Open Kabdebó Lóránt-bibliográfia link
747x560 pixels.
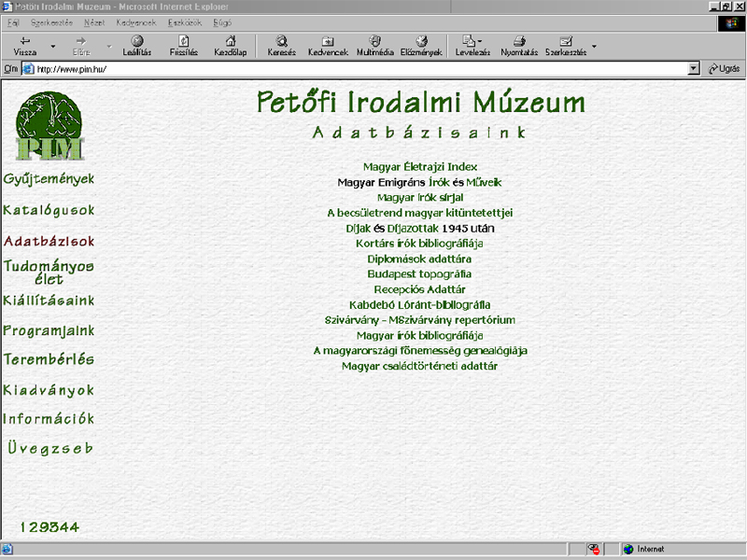pos(419,305)
